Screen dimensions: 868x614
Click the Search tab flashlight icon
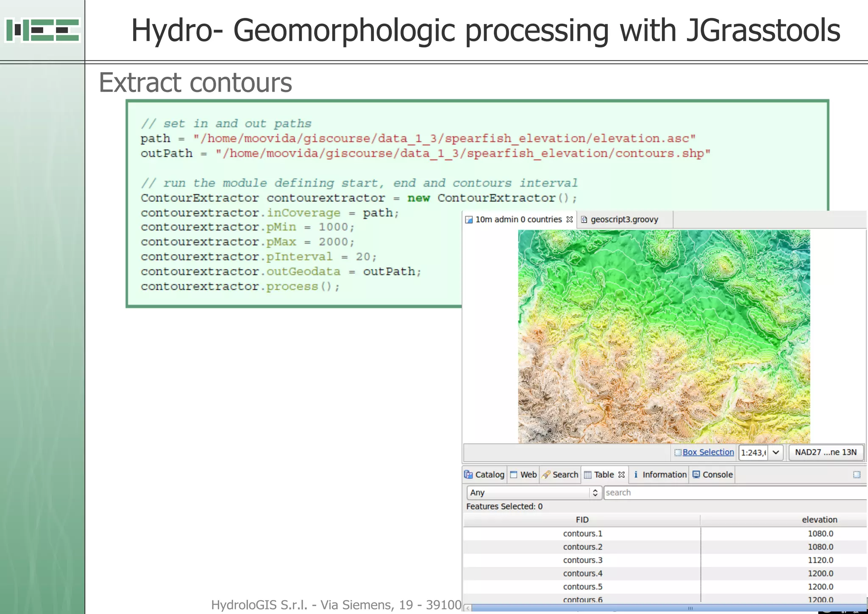(x=546, y=474)
